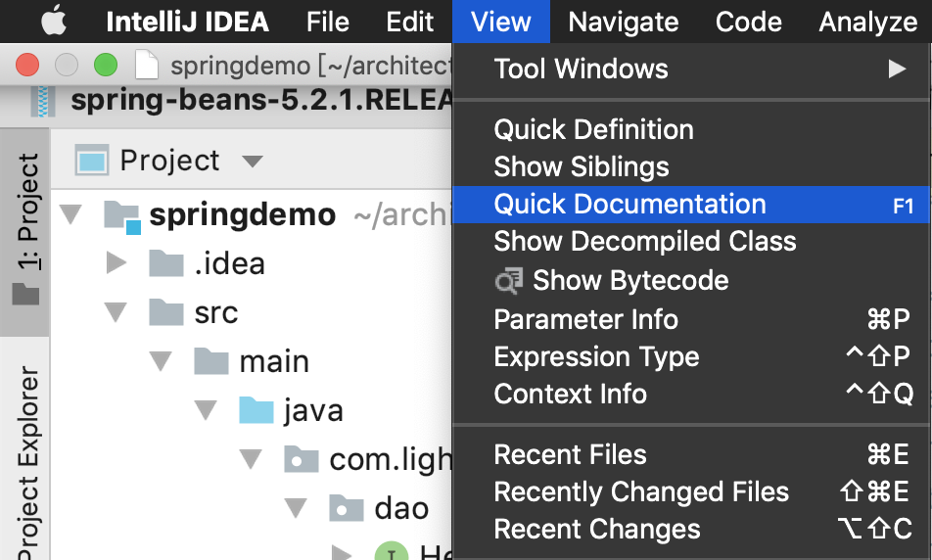This screenshot has height=560, width=932.
Task: Choose Parameter Info menu item
Action: point(691,320)
